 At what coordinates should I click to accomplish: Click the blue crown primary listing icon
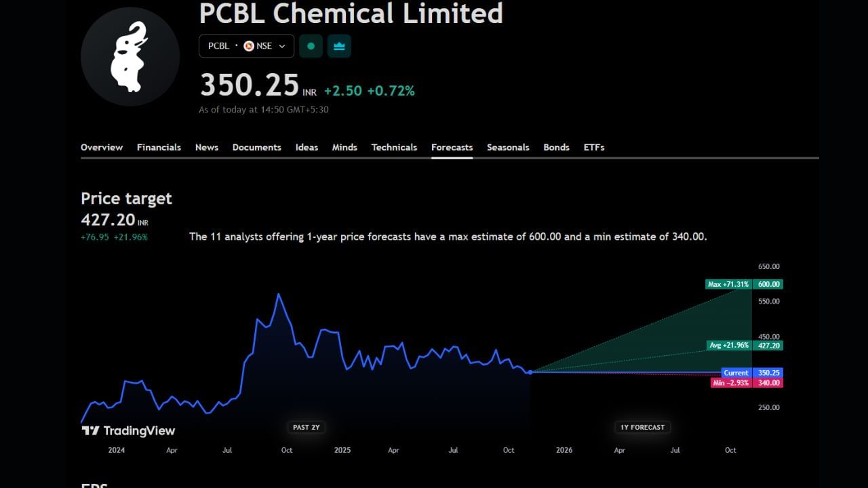[339, 46]
